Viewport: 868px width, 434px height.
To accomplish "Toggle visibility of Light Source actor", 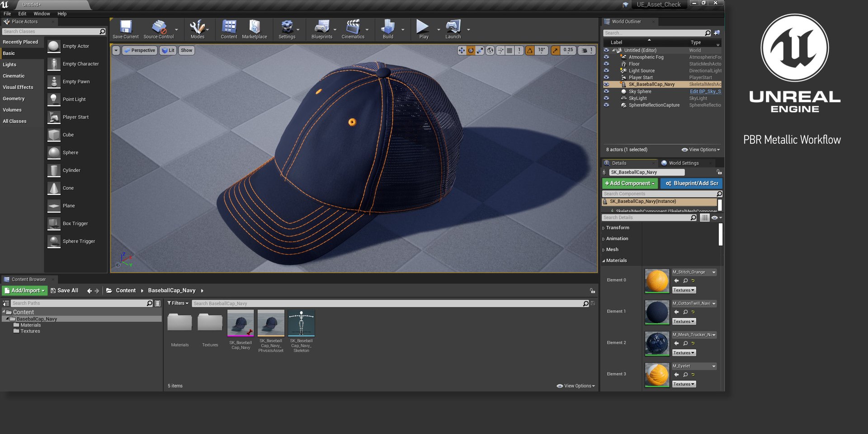I will (606, 71).
